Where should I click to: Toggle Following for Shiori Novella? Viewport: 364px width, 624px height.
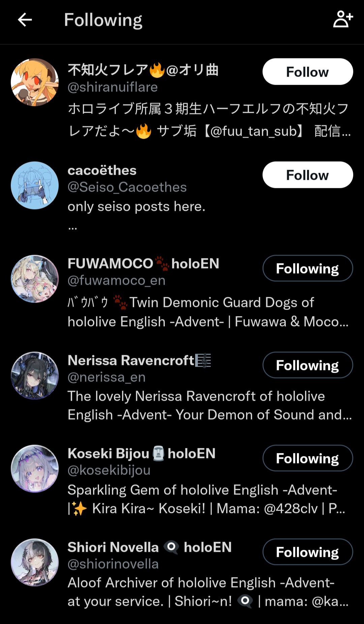(308, 552)
